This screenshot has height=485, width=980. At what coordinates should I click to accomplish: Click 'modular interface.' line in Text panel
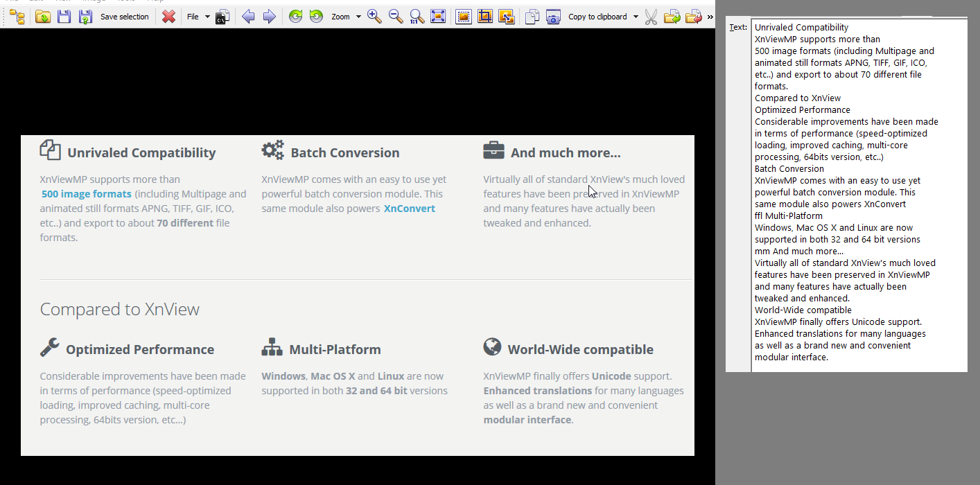pos(791,358)
